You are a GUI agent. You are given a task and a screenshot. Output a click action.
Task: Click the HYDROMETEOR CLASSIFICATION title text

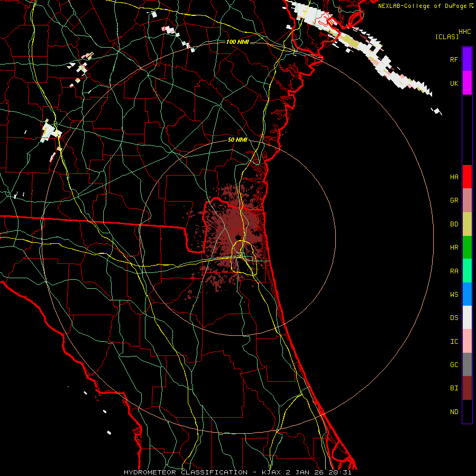tap(186, 472)
